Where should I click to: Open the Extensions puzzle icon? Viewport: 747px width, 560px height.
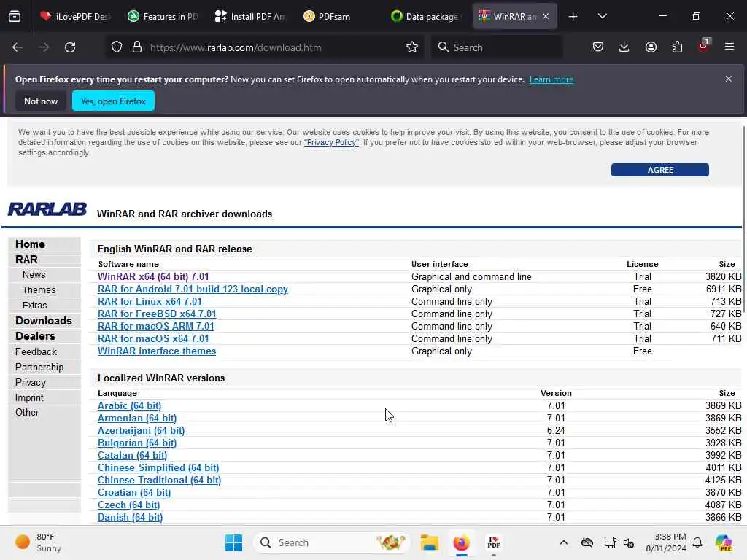pyautogui.click(x=677, y=47)
